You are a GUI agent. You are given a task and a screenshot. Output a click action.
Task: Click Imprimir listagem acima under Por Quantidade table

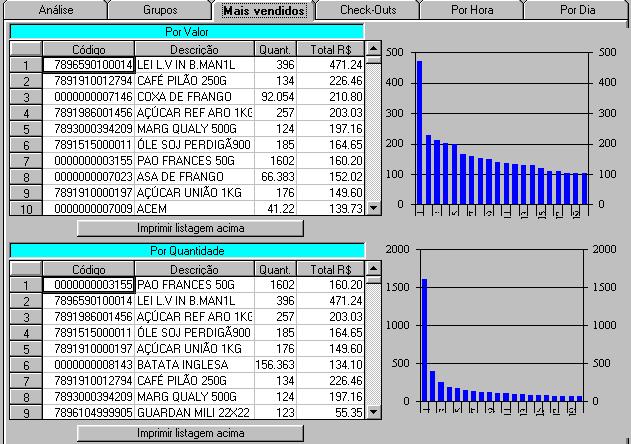pos(190,433)
